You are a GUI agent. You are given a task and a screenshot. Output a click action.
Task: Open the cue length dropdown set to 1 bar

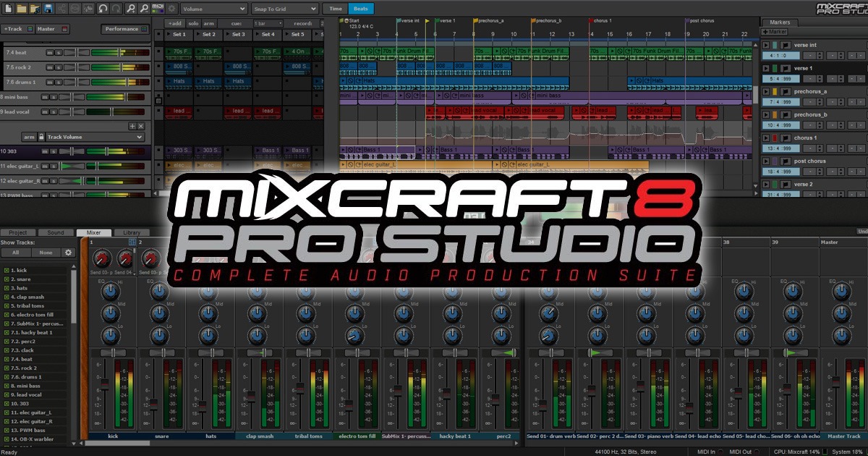click(269, 23)
